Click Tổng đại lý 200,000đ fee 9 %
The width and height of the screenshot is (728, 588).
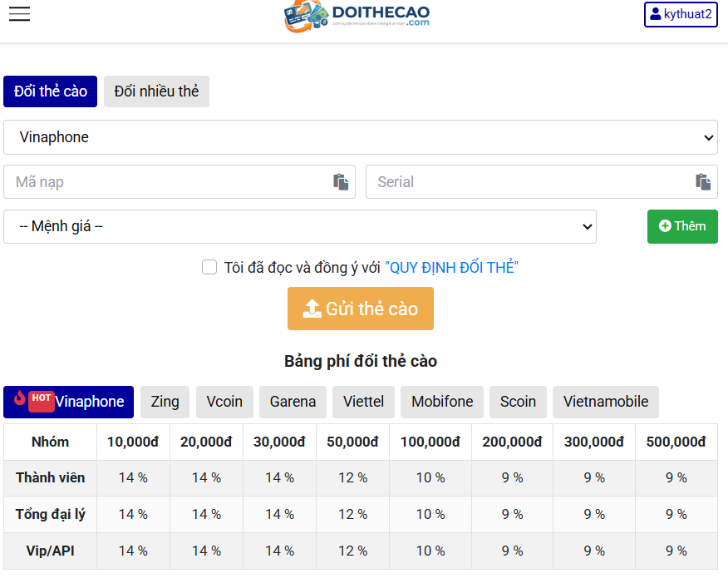click(x=512, y=515)
